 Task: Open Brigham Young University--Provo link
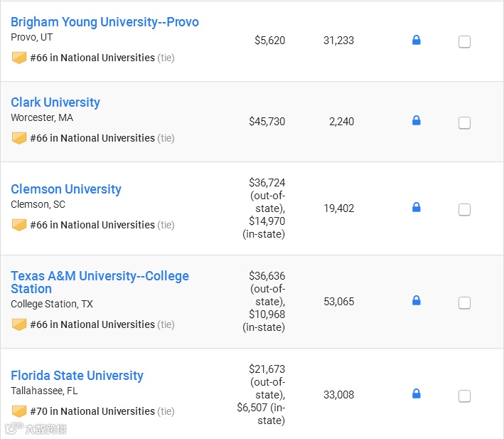pos(104,22)
